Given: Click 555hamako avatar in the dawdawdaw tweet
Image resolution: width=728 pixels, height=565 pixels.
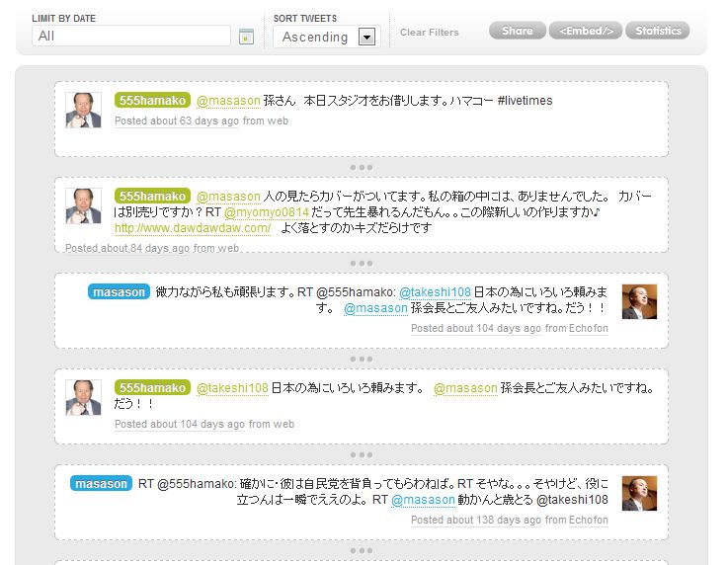Looking at the screenshot, I should pos(84,205).
